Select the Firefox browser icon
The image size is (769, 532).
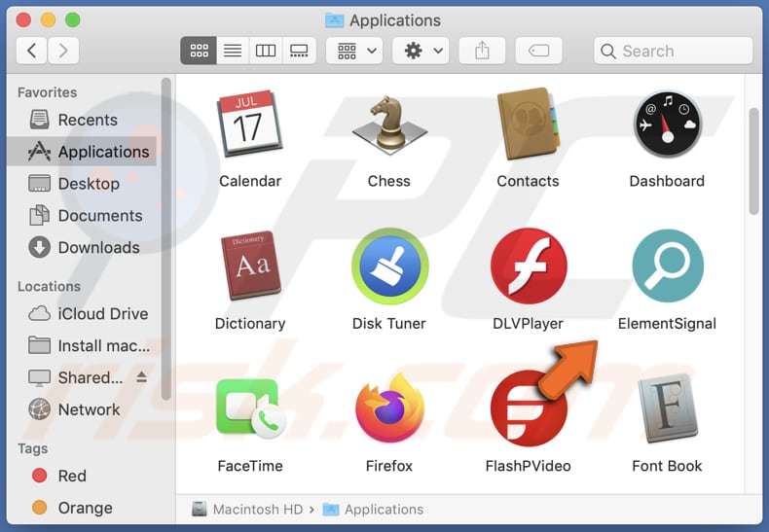tap(389, 408)
